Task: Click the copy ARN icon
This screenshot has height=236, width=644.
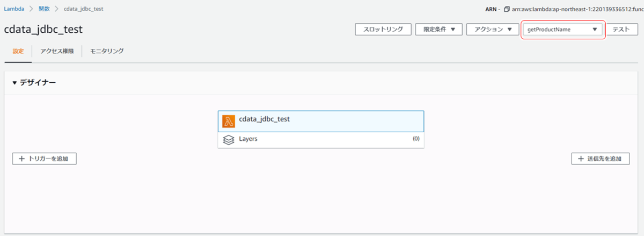Action: (507, 10)
